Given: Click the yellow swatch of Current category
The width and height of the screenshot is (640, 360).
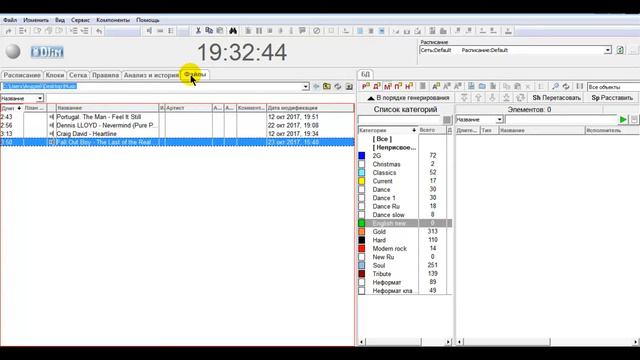Looking at the screenshot, I should (362, 181).
